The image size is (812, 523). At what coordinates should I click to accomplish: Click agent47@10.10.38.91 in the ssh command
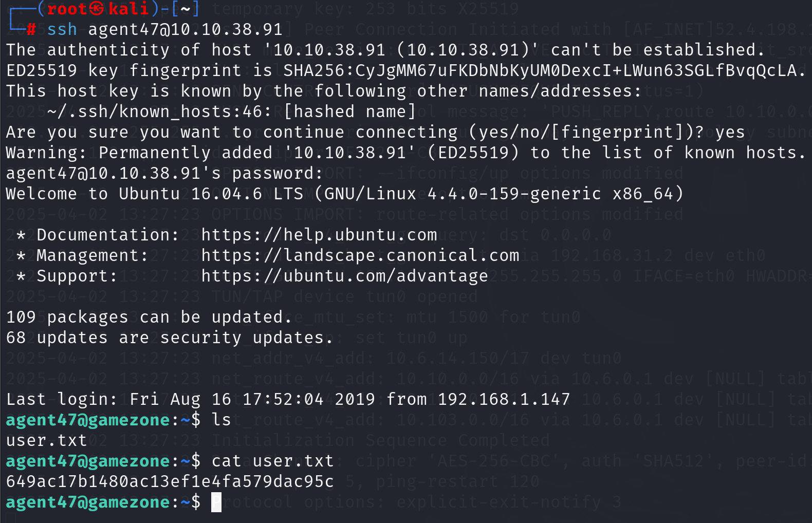coord(185,29)
